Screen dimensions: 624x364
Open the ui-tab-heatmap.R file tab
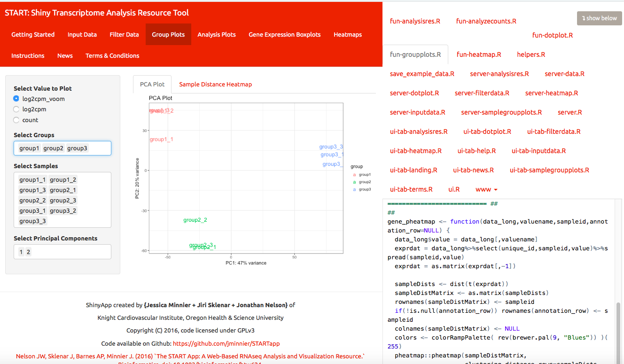pos(416,151)
